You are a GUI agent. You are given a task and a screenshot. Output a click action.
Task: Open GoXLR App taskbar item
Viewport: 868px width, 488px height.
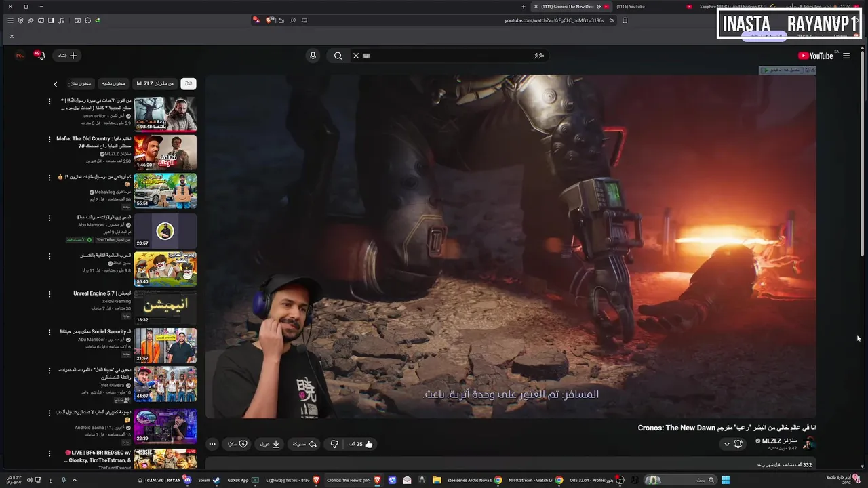[243, 480]
